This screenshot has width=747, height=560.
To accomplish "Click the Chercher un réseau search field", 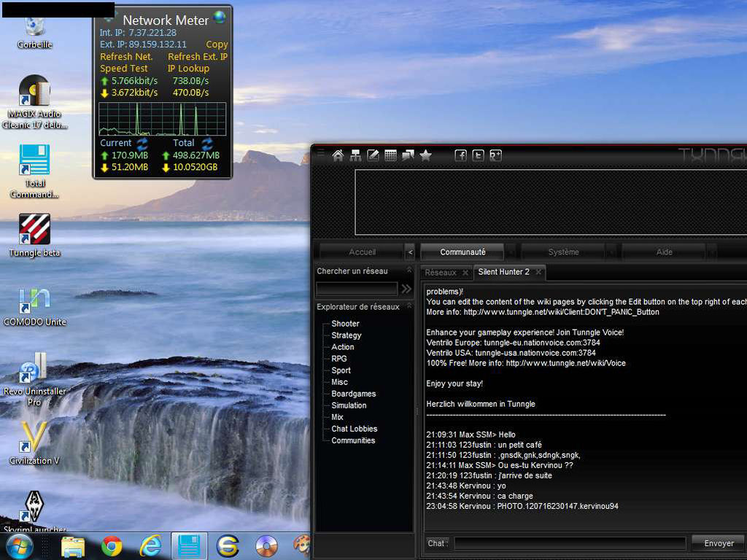I will tap(357, 289).
